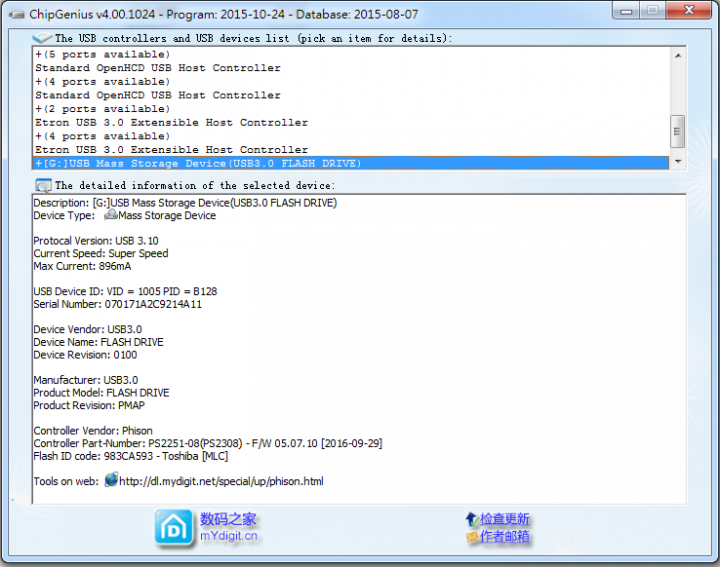Click the device list scroll down arrow
Screen dimensions: 720x567
(x=678, y=162)
